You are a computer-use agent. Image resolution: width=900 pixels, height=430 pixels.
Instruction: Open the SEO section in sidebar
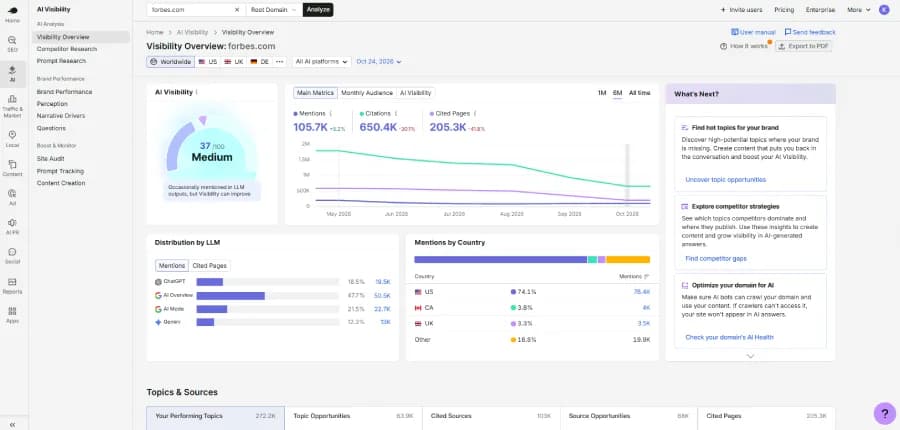point(13,44)
